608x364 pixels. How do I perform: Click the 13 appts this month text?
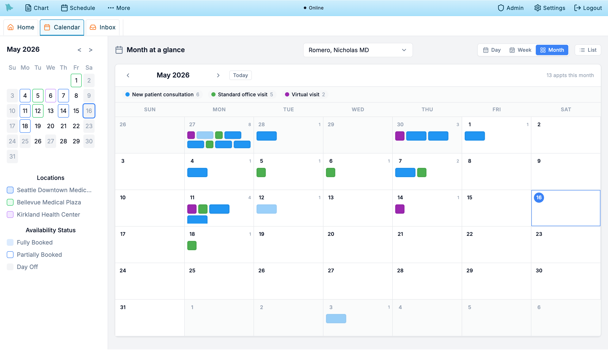click(x=570, y=75)
